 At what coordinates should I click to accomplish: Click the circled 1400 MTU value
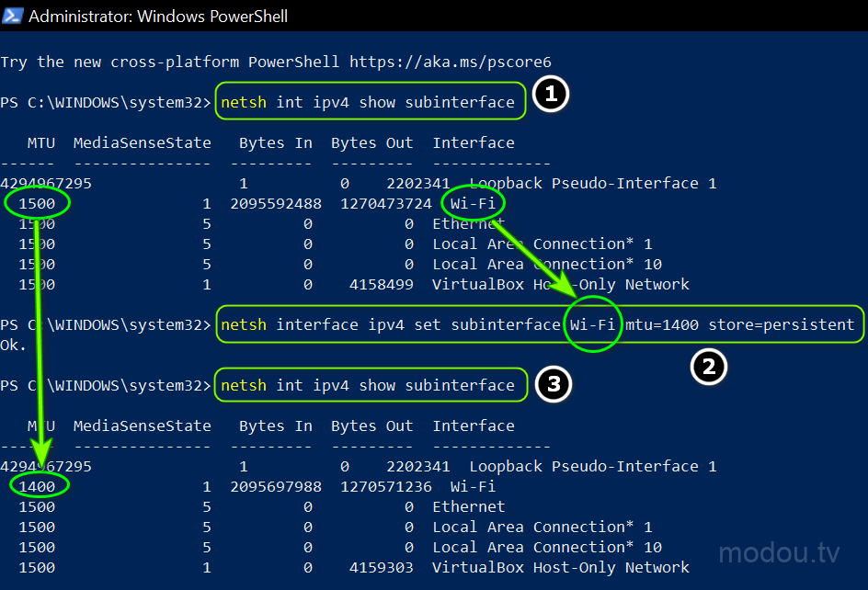pyautogui.click(x=37, y=486)
